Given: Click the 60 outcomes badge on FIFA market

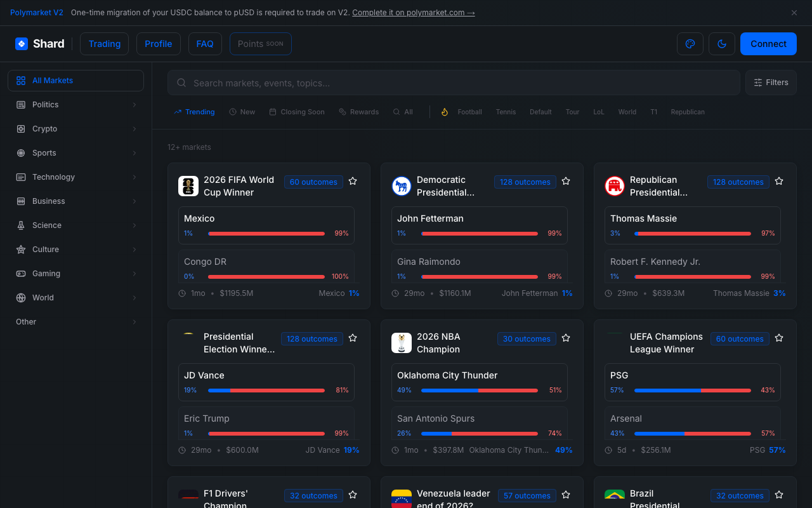Looking at the screenshot, I should tap(313, 182).
